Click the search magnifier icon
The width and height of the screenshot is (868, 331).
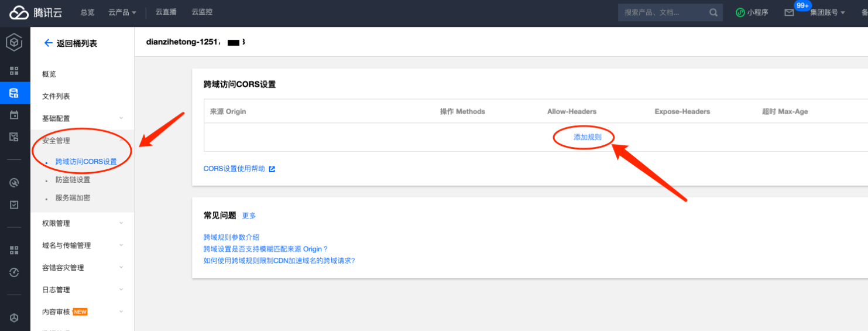point(713,12)
